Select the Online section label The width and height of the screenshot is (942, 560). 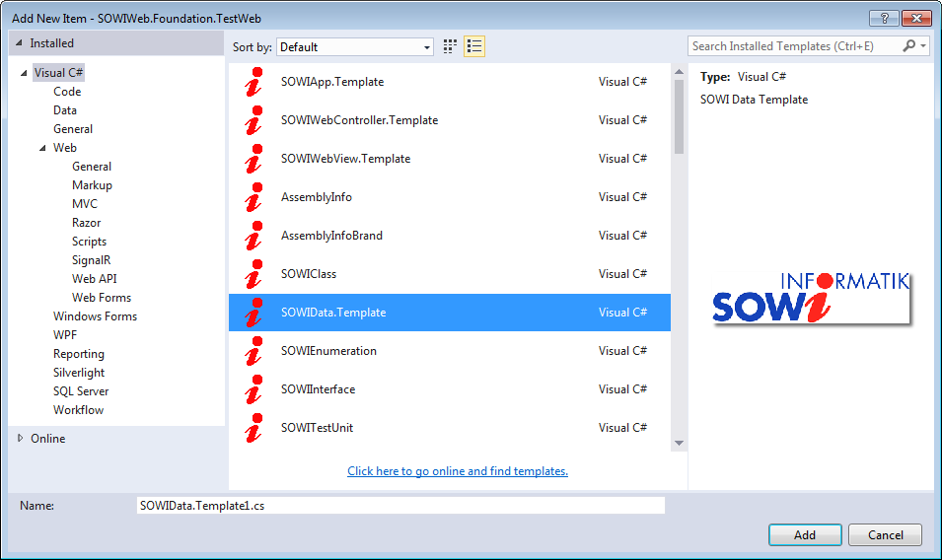(x=48, y=438)
